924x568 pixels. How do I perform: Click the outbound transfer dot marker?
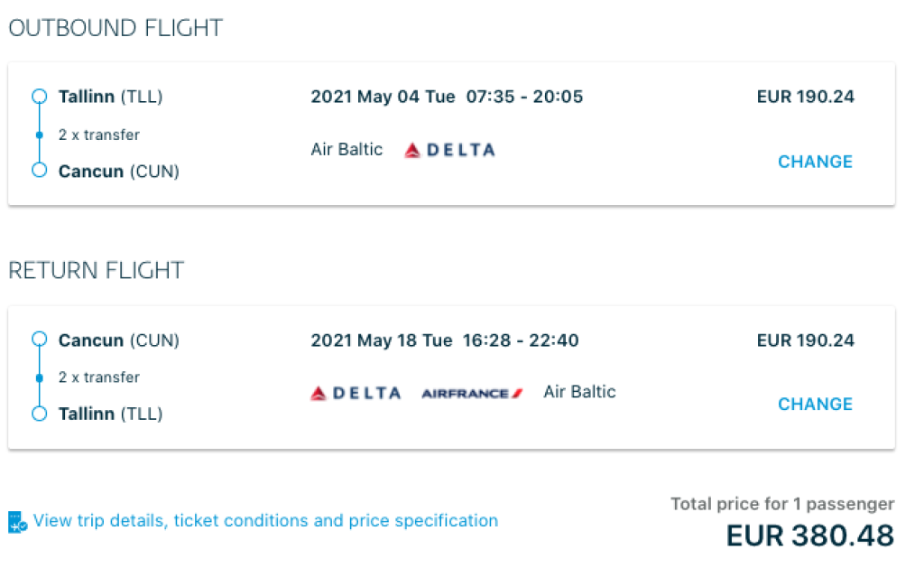tap(39, 135)
